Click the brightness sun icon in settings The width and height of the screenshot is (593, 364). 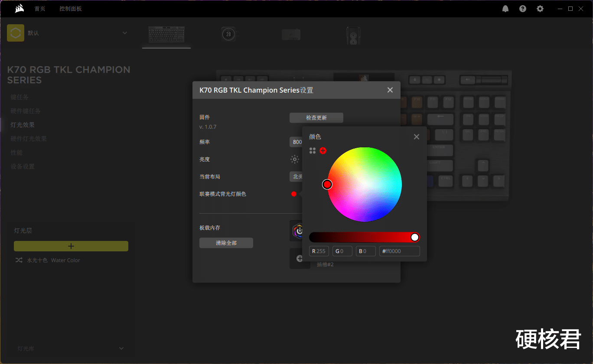pos(295,159)
